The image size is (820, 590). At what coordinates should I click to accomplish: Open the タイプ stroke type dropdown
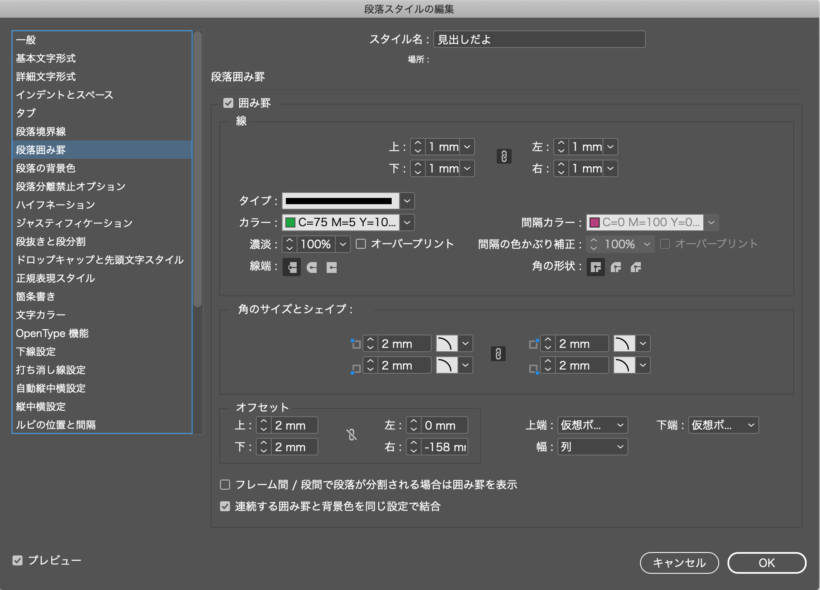pos(407,200)
